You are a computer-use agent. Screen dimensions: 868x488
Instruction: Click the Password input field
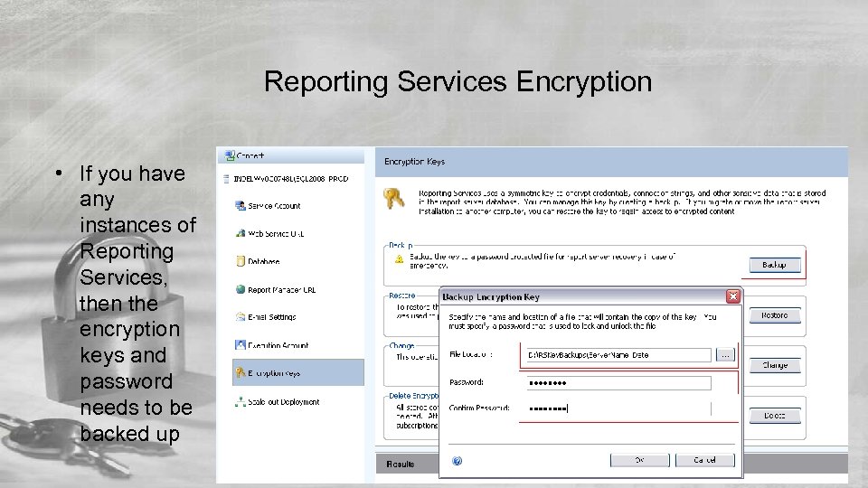tap(618, 383)
